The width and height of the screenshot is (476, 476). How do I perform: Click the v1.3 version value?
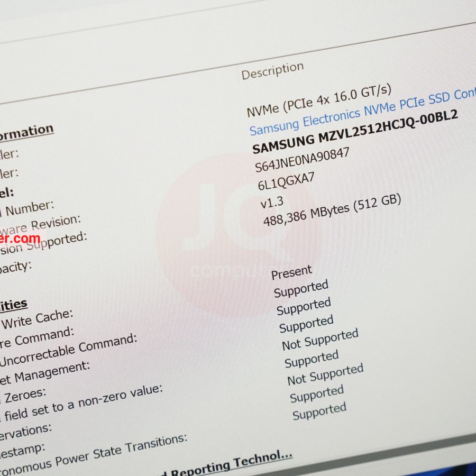click(272, 203)
